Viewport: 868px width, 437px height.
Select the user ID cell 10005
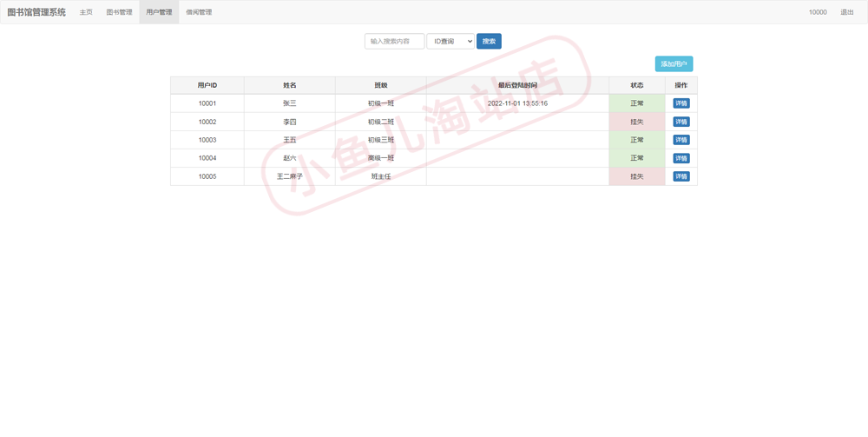click(x=207, y=176)
